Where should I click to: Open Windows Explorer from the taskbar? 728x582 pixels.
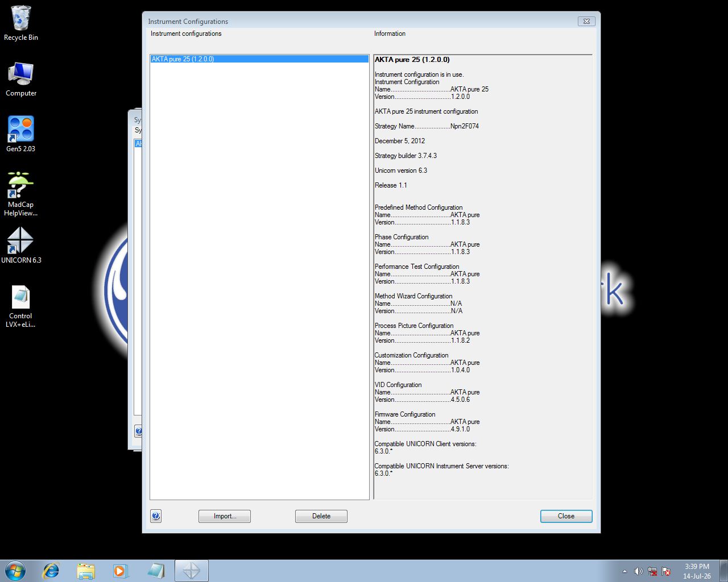pyautogui.click(x=86, y=571)
